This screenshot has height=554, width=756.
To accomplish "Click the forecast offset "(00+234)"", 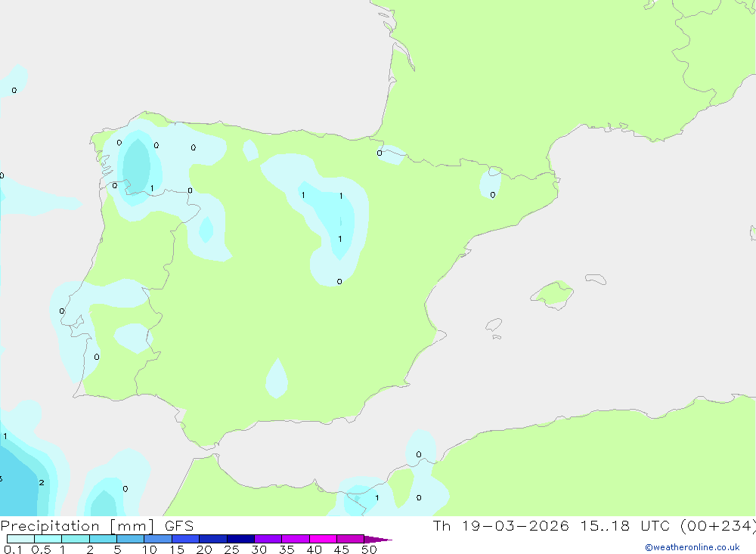I will point(718,526).
